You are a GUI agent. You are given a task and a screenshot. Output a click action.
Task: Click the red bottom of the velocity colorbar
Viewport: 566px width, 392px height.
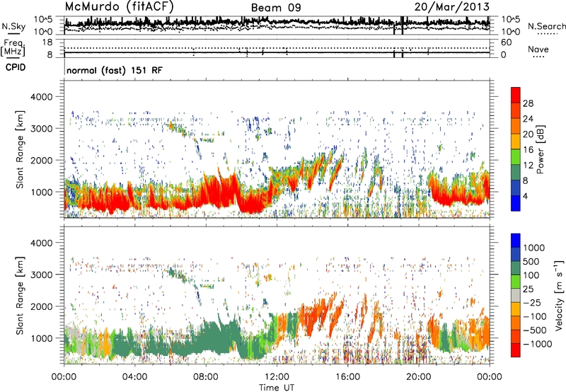[516, 350]
